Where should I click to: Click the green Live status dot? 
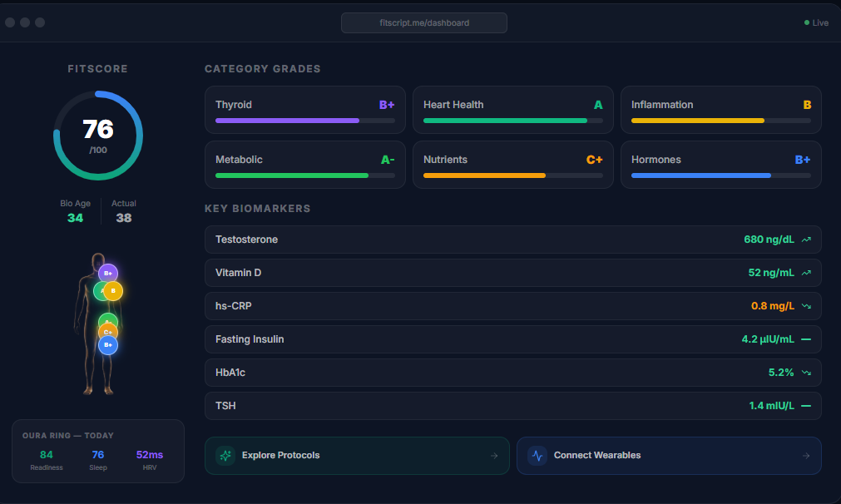[x=807, y=22]
